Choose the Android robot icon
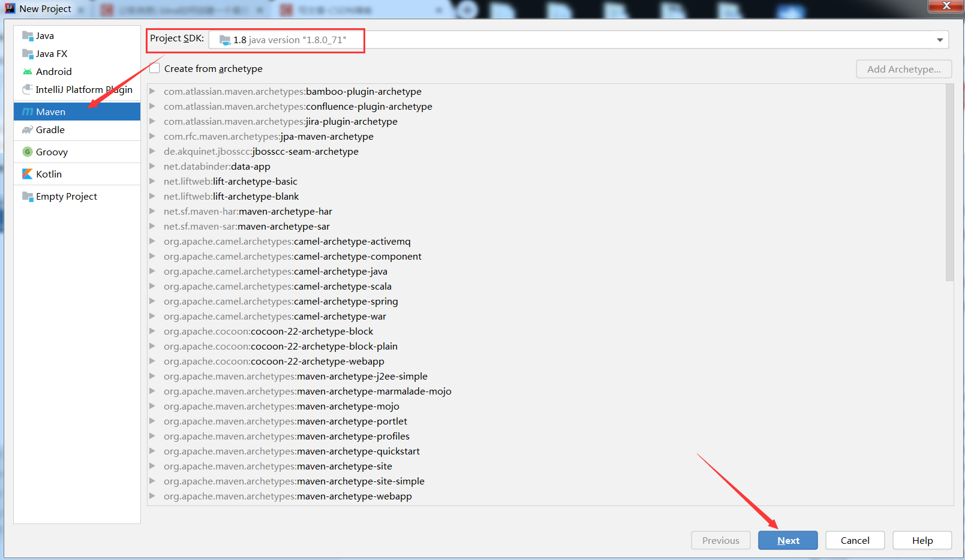The width and height of the screenshot is (965, 560). [28, 71]
